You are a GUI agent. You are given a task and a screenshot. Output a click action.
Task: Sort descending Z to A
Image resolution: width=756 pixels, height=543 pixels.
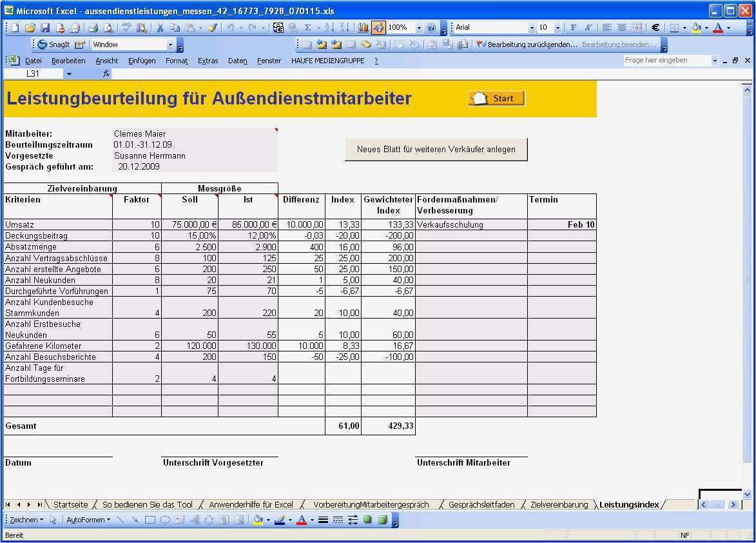344,28
